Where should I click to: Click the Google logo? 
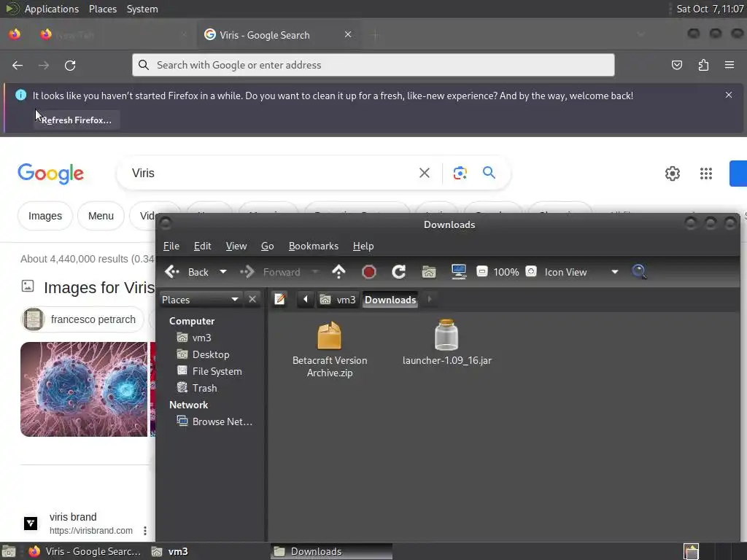pos(50,174)
